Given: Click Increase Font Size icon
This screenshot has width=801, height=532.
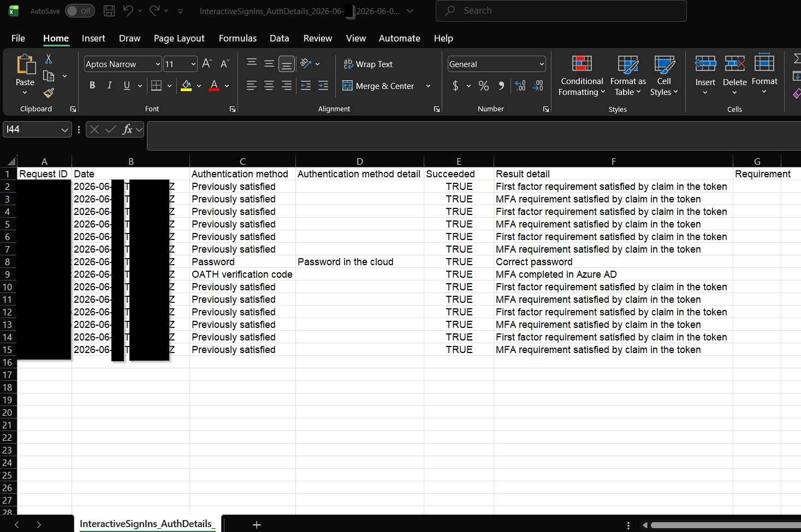Looking at the screenshot, I should [207, 63].
